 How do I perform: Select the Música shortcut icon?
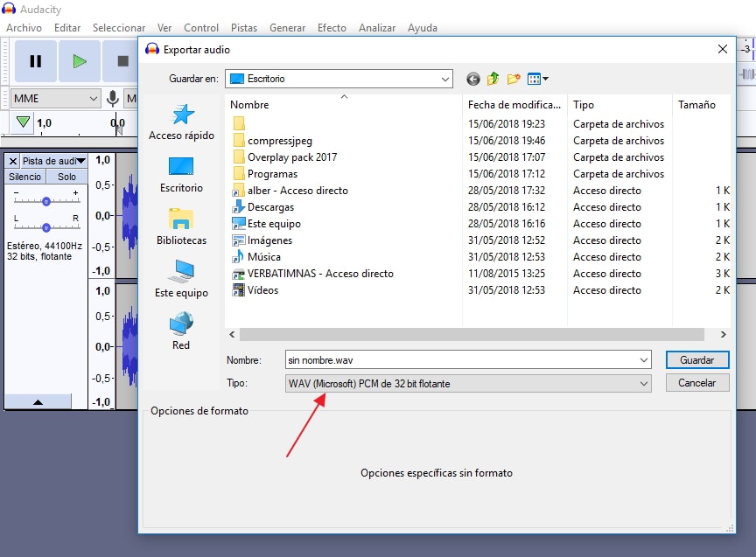[239, 257]
